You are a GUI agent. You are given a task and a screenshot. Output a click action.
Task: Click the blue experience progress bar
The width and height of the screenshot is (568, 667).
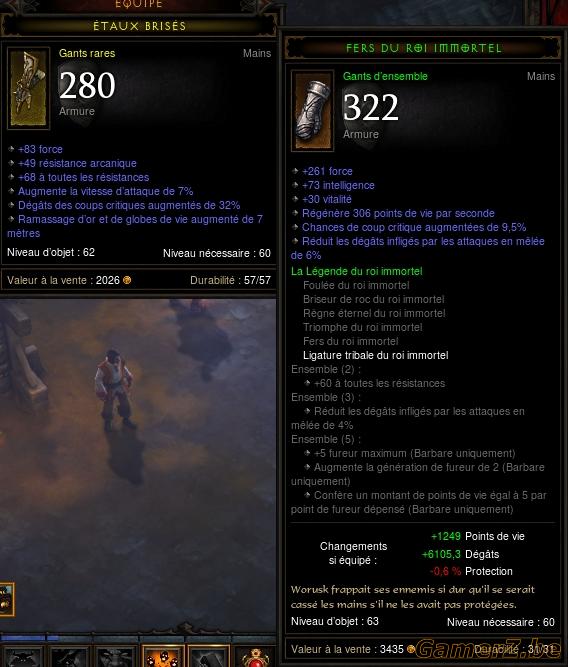click(30, 638)
